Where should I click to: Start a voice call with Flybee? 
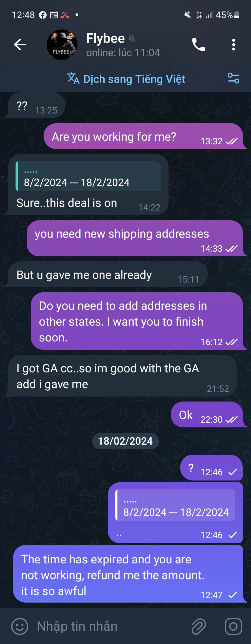point(199,44)
